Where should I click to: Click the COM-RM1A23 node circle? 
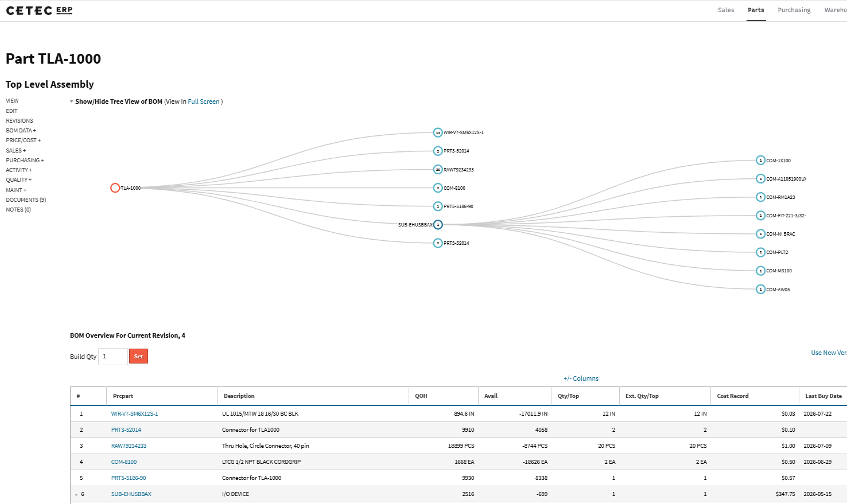click(760, 197)
